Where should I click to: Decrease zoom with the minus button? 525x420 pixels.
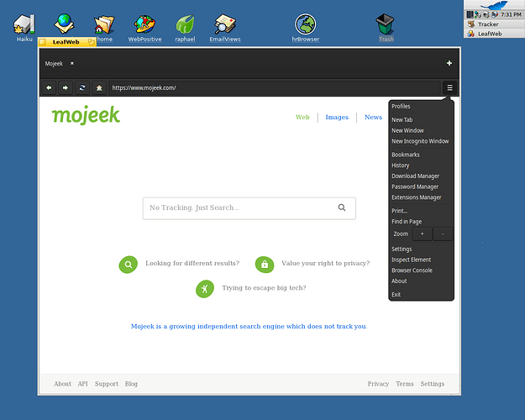tap(443, 234)
